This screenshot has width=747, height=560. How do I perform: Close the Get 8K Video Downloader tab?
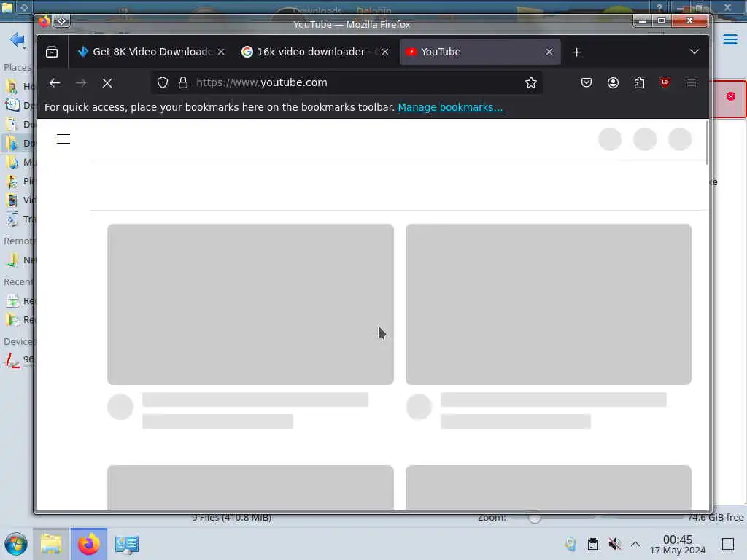click(x=221, y=52)
